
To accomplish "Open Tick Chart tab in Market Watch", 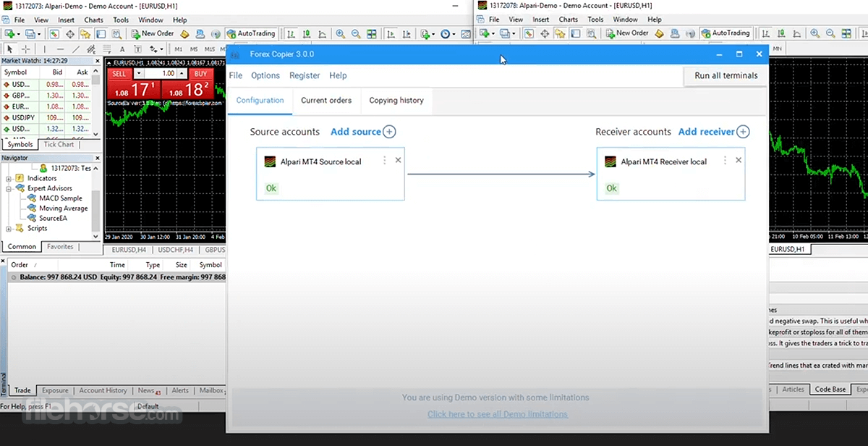I will tap(59, 145).
